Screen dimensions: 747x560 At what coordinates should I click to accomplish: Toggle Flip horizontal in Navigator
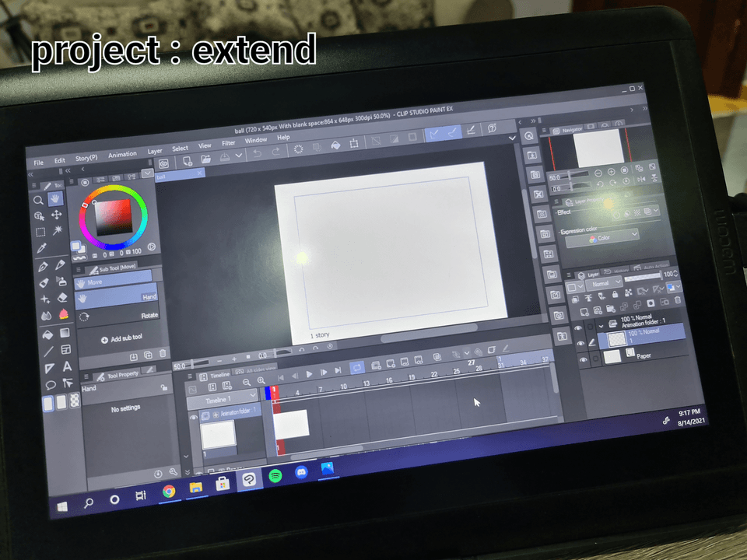(641, 180)
